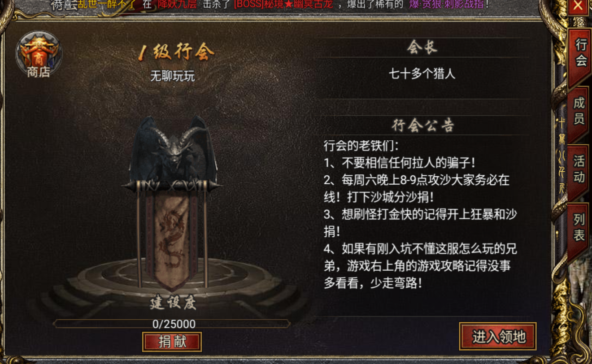Enter territory via 进入领地 button
The width and height of the screenshot is (592, 364).
click(498, 336)
